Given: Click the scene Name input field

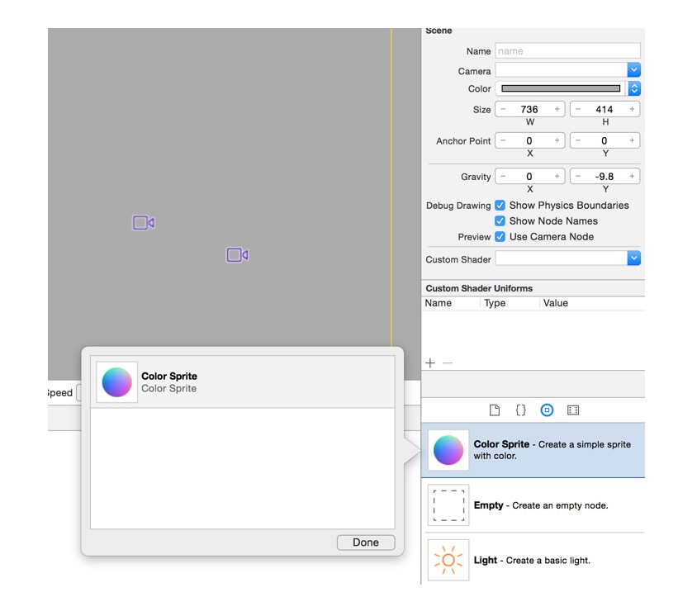Looking at the screenshot, I should point(567,50).
